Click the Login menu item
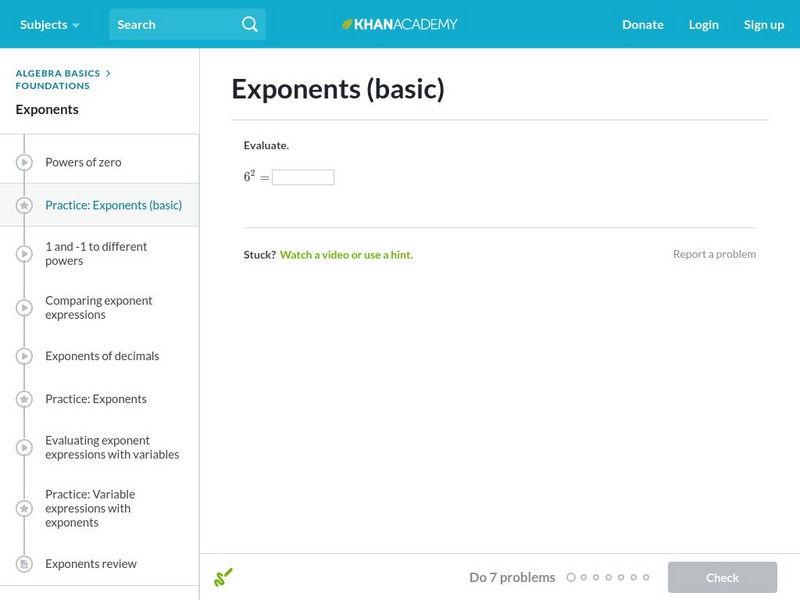The image size is (800, 600). (704, 24)
